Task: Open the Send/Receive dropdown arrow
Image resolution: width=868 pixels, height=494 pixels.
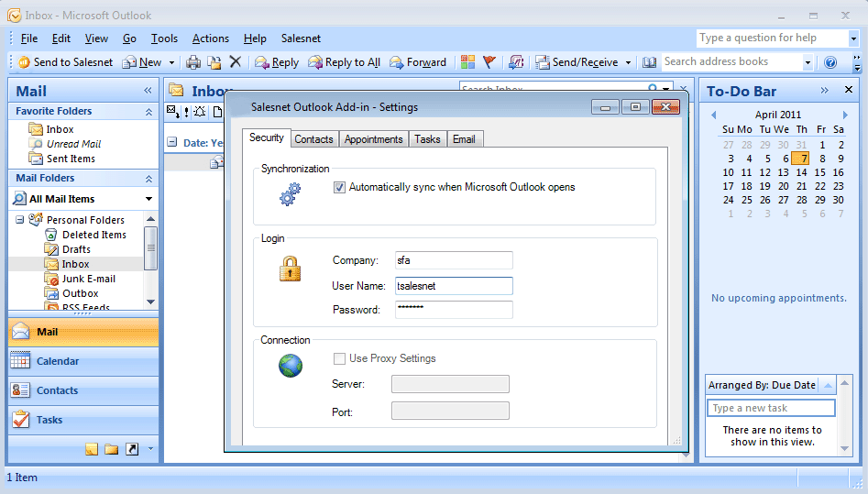Action: pyautogui.click(x=628, y=62)
